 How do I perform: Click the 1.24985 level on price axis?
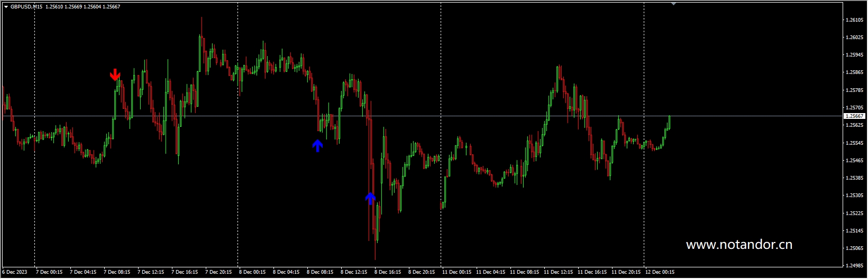tap(854, 266)
